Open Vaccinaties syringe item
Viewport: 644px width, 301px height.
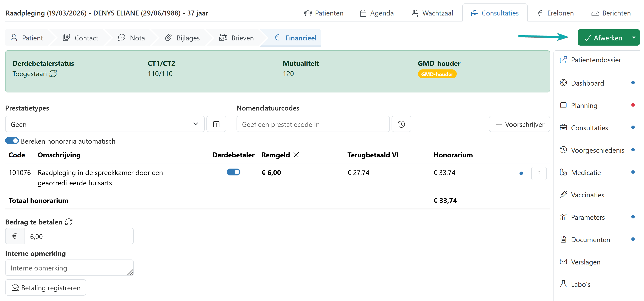pyautogui.click(x=587, y=195)
